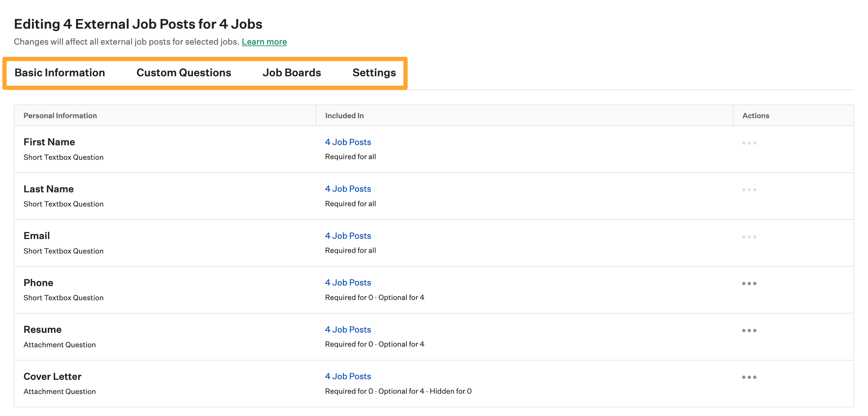
Task: Open the three-dot actions menu for Resume
Action: pos(749,330)
